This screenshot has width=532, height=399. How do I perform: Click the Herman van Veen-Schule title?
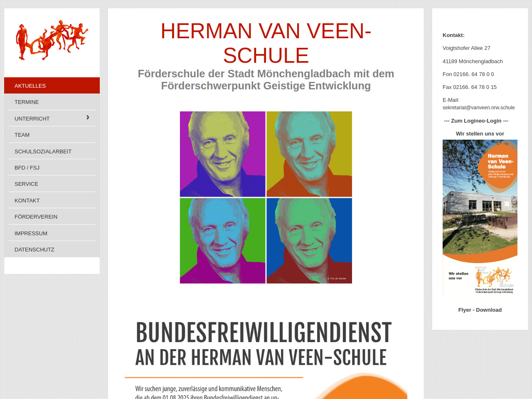click(x=266, y=43)
